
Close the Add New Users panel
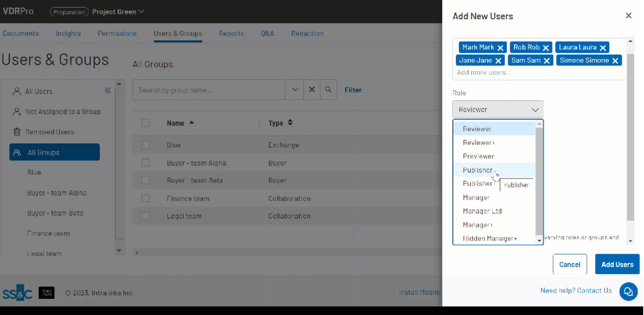628,16
